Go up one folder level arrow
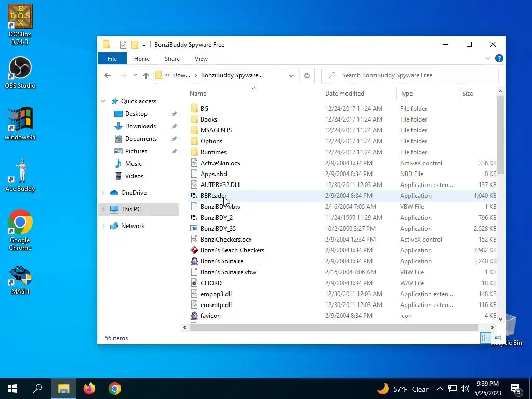The width and height of the screenshot is (532, 399). [x=146, y=76]
